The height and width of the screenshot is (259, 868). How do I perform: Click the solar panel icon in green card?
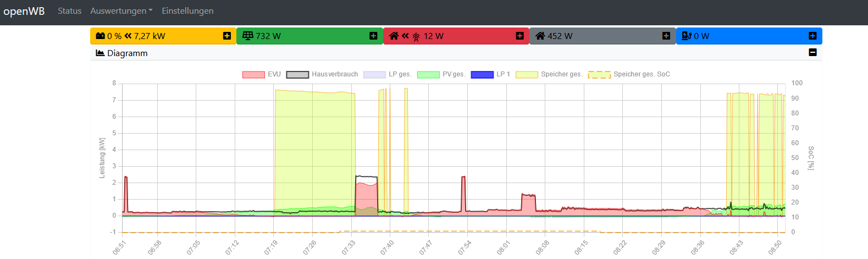[248, 36]
